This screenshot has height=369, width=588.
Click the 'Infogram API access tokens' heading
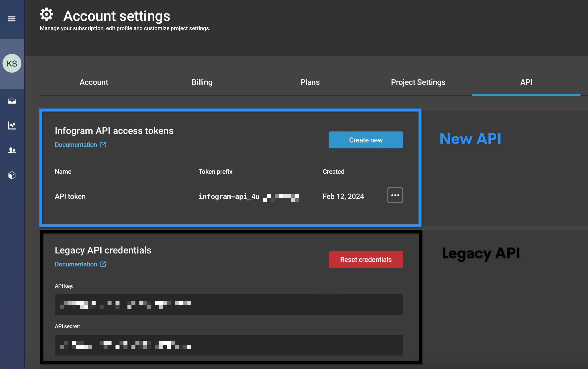[114, 131]
